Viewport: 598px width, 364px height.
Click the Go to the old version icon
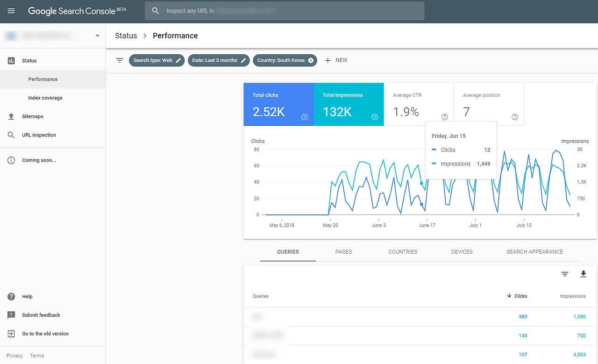[11, 334]
